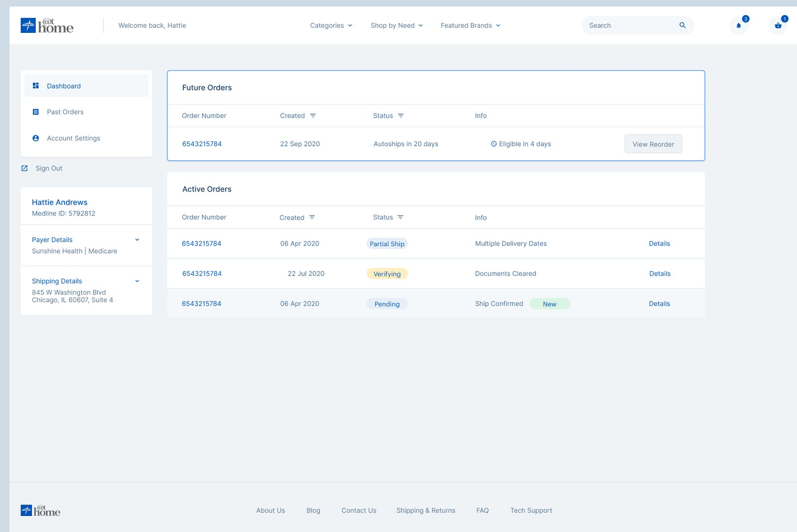Screen dimensions: 797x532
Task: Filter Future Orders by Status icon
Action: tap(400, 116)
